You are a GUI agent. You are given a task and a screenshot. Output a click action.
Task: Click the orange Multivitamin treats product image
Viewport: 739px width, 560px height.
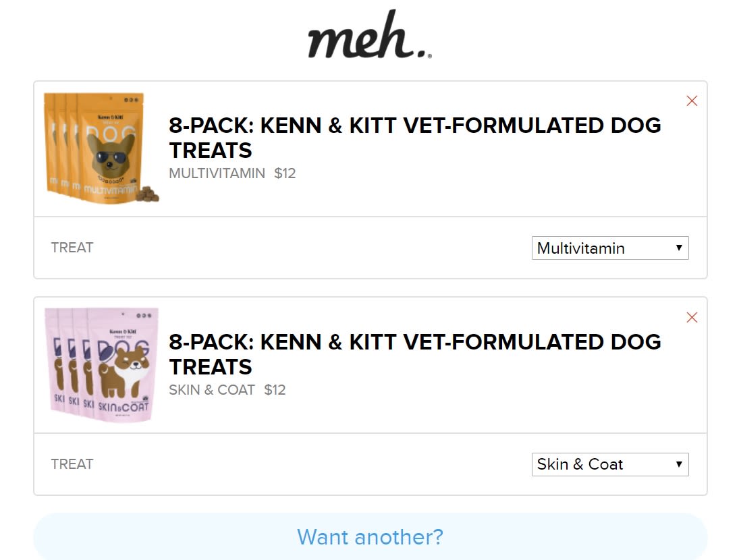tap(101, 148)
